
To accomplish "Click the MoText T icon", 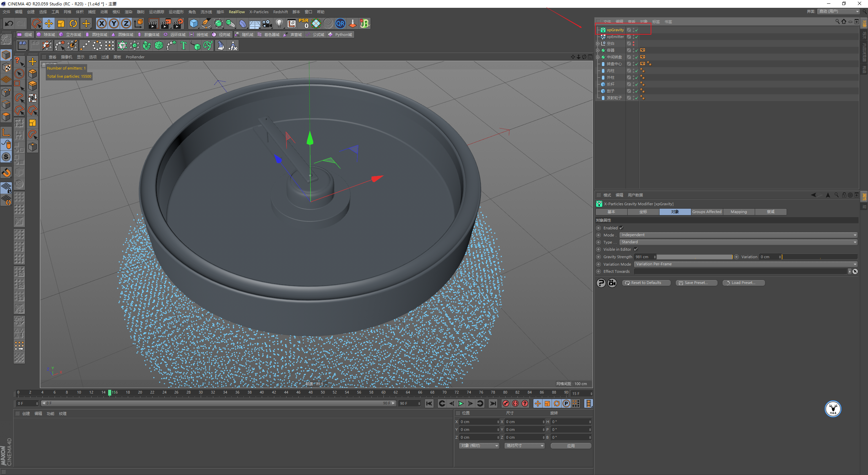I will tap(183, 45).
